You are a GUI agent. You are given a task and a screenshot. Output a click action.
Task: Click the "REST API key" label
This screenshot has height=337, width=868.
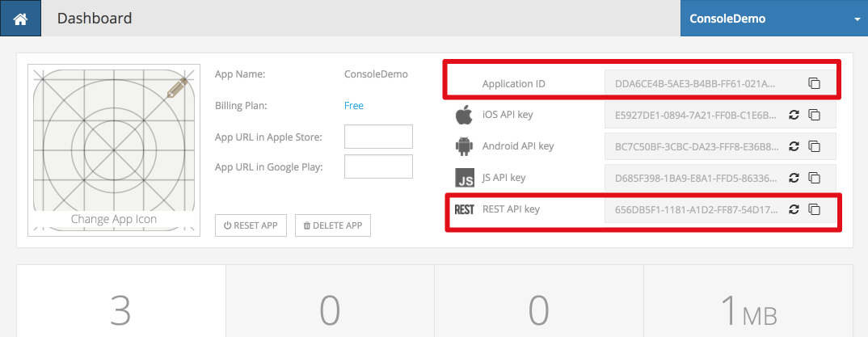[511, 209]
